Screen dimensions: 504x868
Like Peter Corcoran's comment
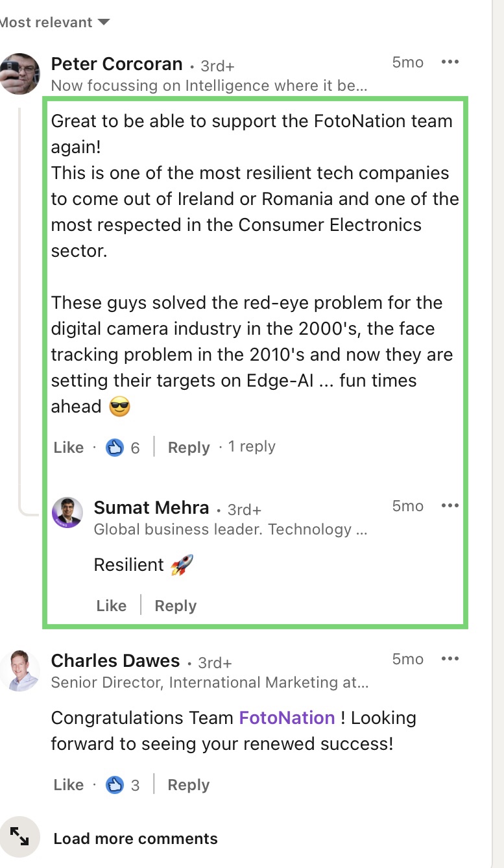click(x=69, y=448)
